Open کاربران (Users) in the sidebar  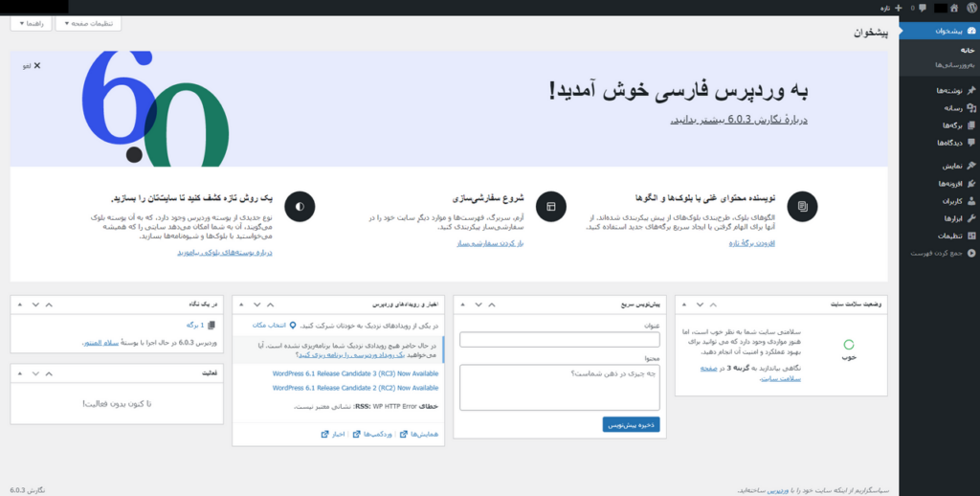click(940, 201)
